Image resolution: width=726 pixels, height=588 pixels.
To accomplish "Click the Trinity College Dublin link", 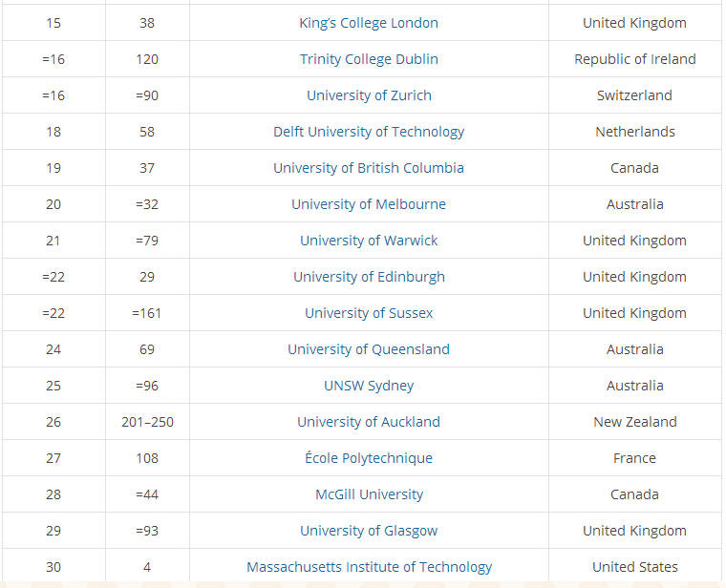I will [369, 59].
